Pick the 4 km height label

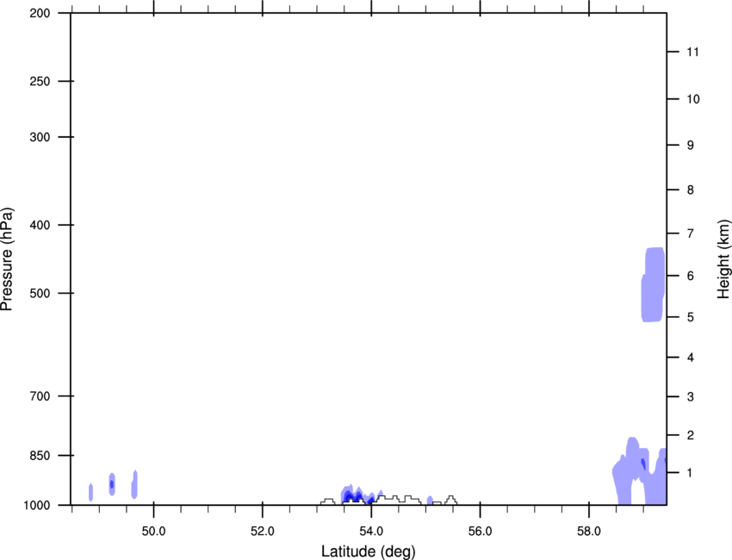click(x=691, y=358)
